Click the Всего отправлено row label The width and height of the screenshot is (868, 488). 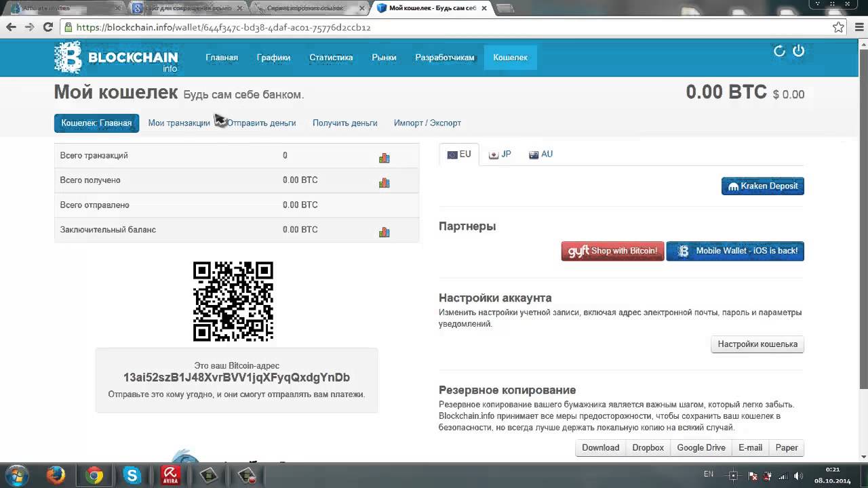tap(94, 205)
